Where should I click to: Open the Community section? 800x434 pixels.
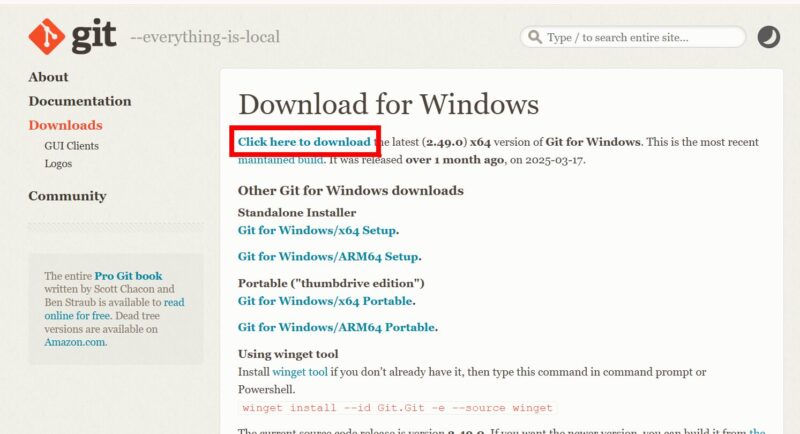(x=67, y=196)
